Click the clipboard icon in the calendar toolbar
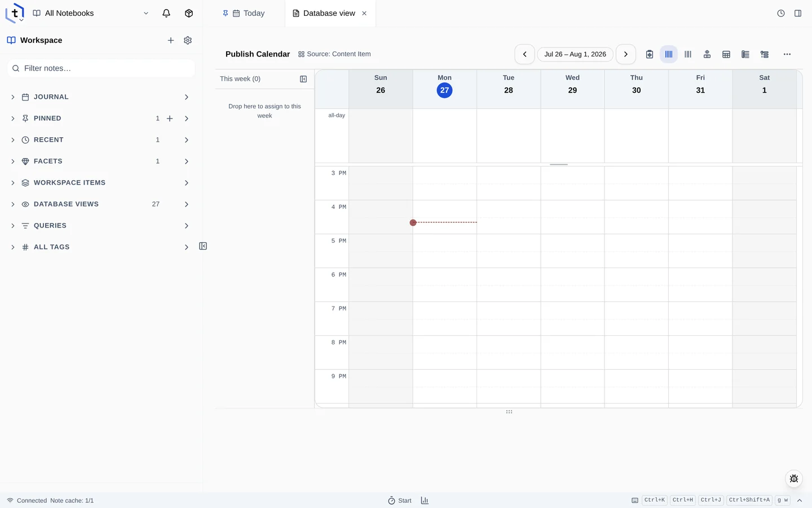 (650, 54)
